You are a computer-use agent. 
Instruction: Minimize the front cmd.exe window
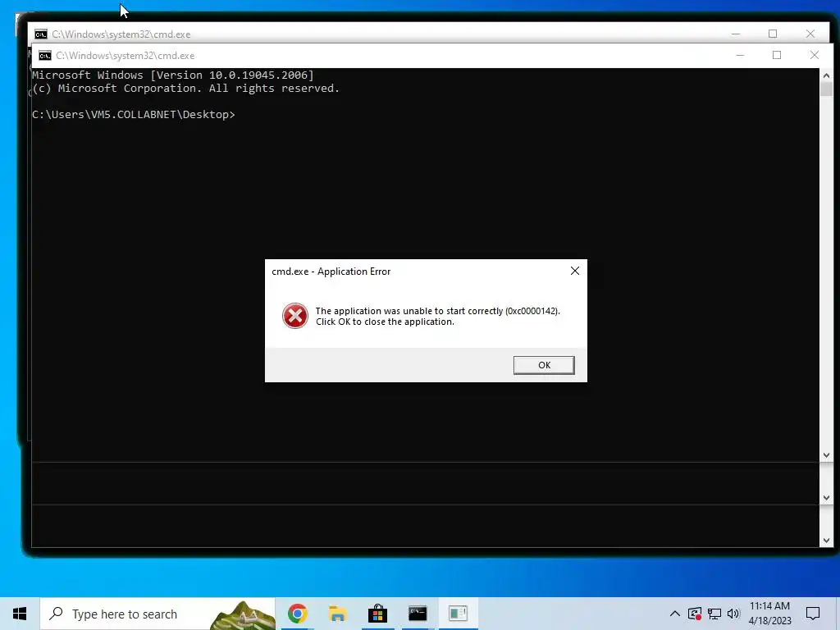pos(740,55)
